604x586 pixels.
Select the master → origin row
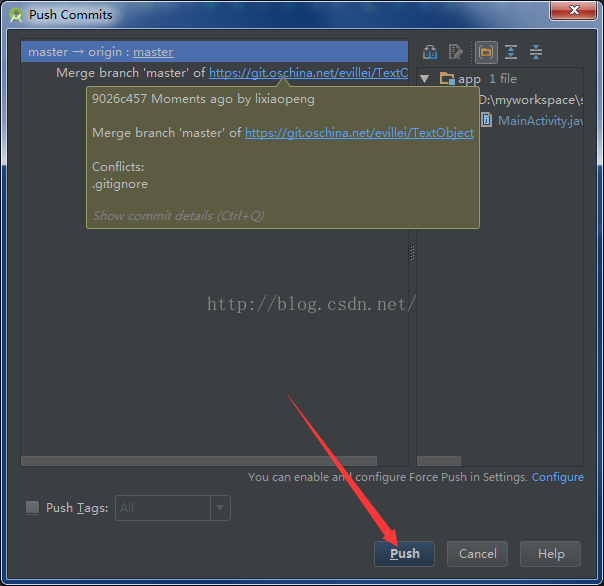pos(215,52)
